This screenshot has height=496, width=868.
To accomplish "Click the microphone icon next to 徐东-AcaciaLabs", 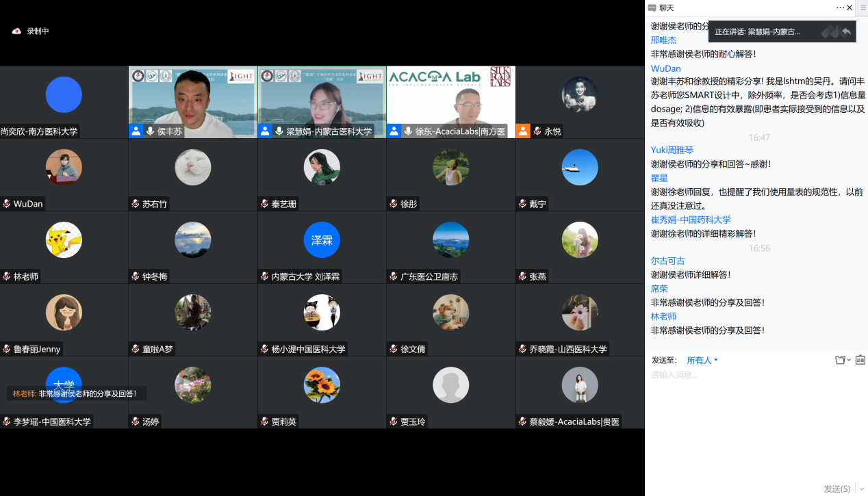I will (x=408, y=131).
